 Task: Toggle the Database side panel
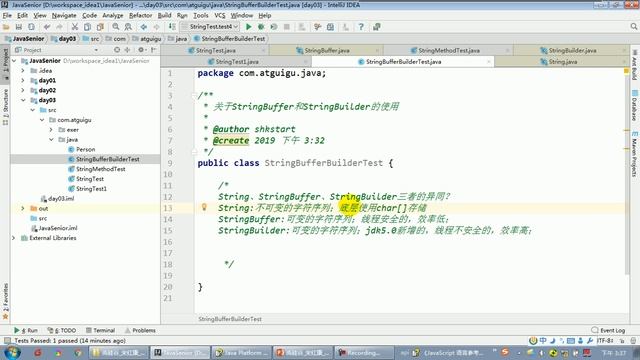[634, 105]
